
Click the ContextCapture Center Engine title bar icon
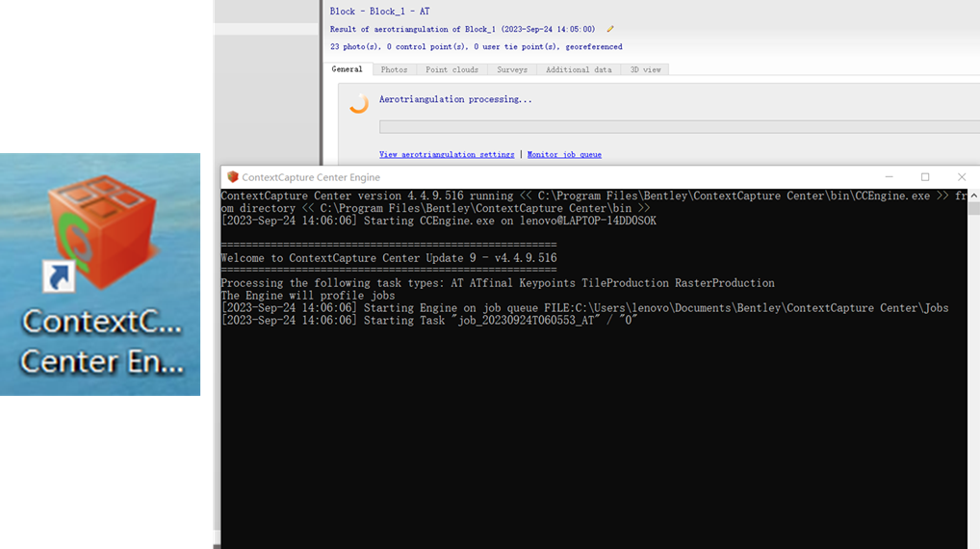(x=233, y=177)
